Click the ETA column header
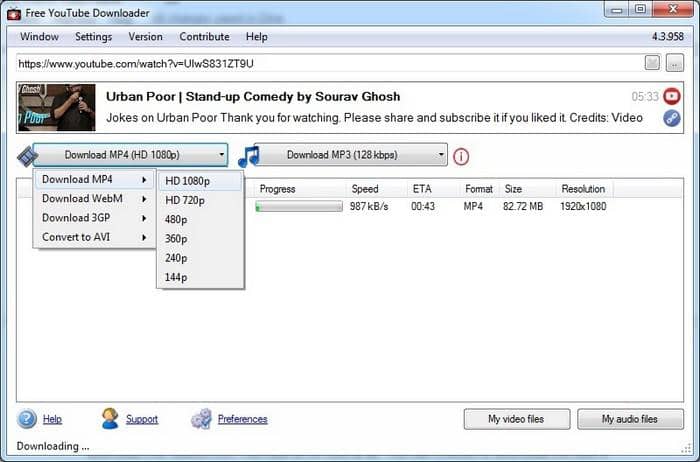Viewport: 700px width, 462px height. pos(422,189)
